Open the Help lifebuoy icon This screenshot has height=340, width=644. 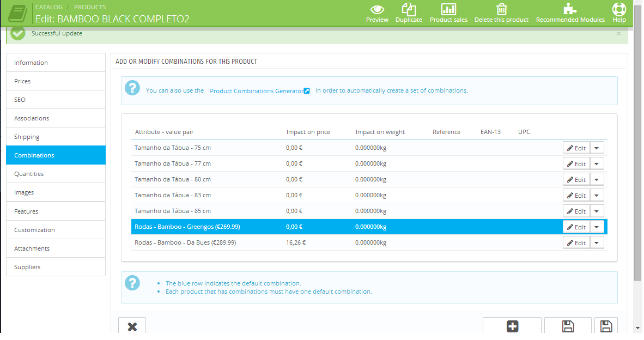[x=619, y=9]
